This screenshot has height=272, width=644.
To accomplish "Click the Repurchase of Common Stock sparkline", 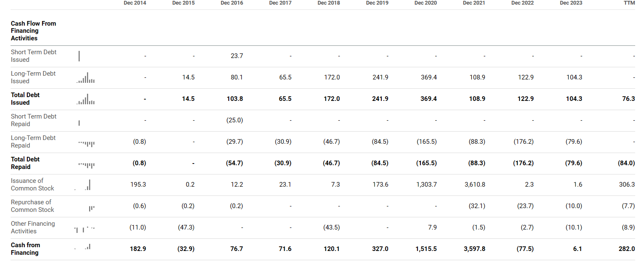I will (92, 208).
